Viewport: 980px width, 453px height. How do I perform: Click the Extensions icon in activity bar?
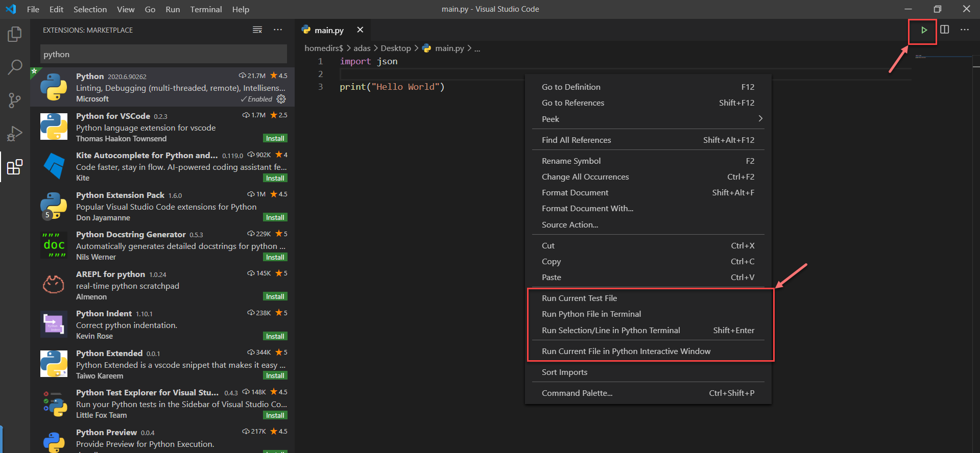point(15,167)
